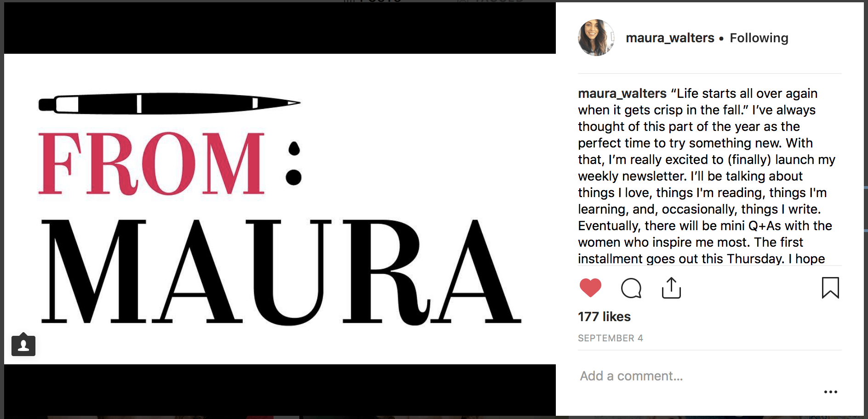Focus the Add a comment field

coord(699,376)
